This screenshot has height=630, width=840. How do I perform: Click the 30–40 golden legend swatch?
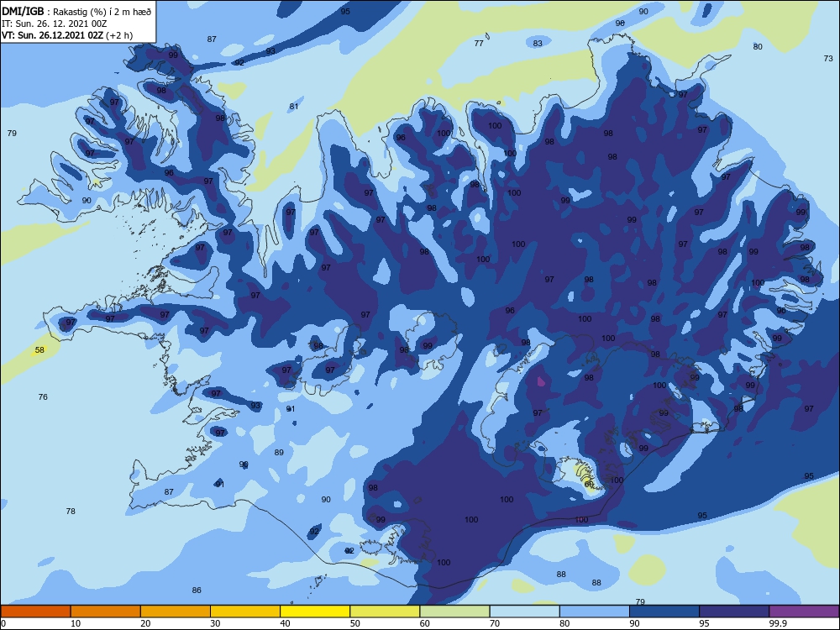[245, 612]
